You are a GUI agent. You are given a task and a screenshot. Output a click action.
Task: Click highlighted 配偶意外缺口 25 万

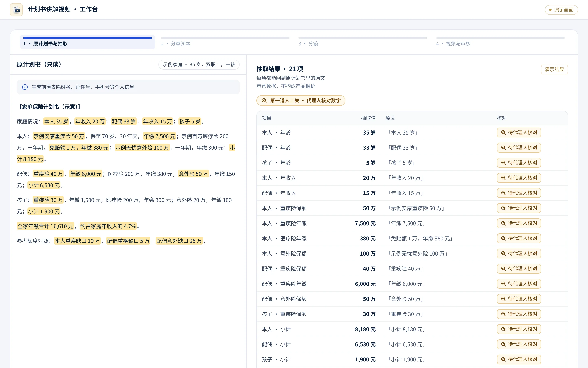coord(179,241)
